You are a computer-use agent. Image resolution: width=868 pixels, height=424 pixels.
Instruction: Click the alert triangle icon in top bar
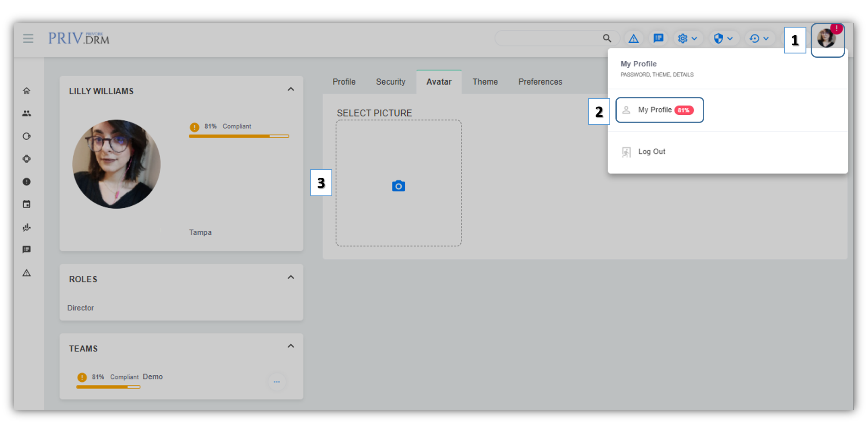(x=633, y=39)
